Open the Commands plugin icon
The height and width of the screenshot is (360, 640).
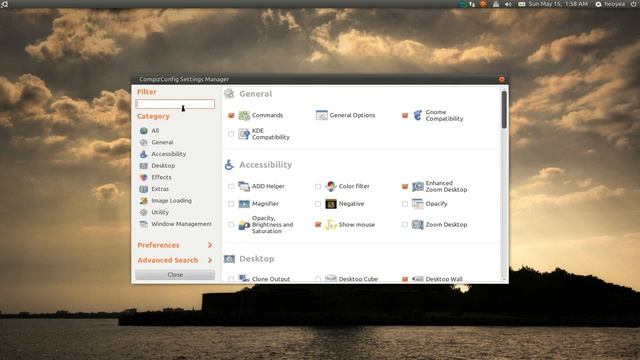coord(244,116)
